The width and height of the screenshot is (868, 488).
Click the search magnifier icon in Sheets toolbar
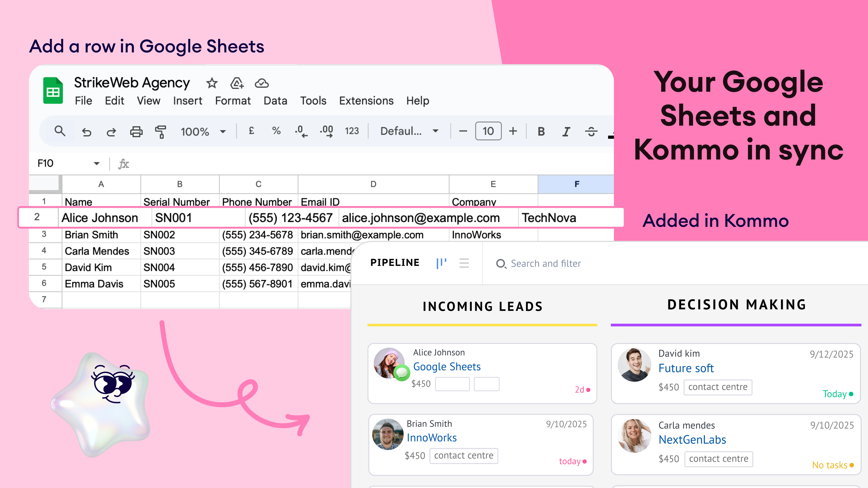tap(60, 131)
